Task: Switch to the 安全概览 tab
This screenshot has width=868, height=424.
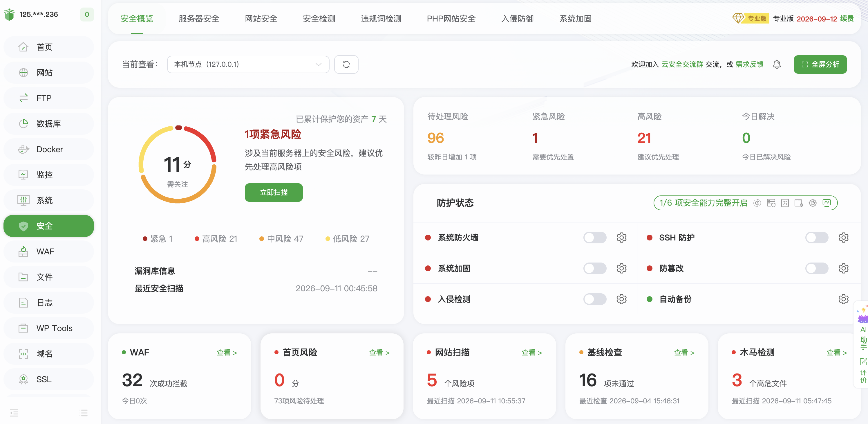Action: click(137, 19)
